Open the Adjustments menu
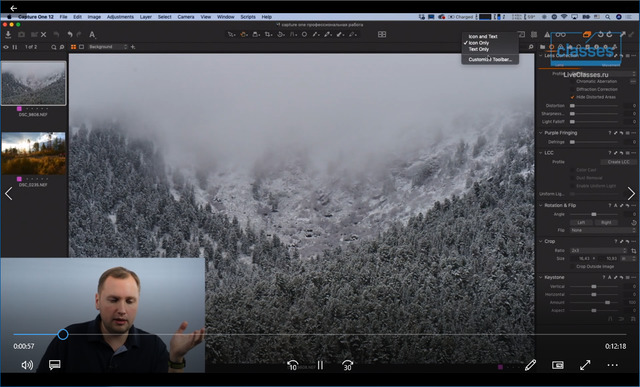The width and height of the screenshot is (640, 387). click(120, 17)
